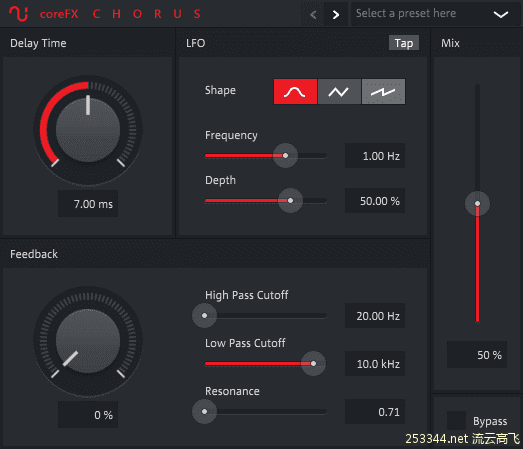This screenshot has height=449, width=523.
Task: Click the LFO Frequency slider handle
Action: point(285,155)
